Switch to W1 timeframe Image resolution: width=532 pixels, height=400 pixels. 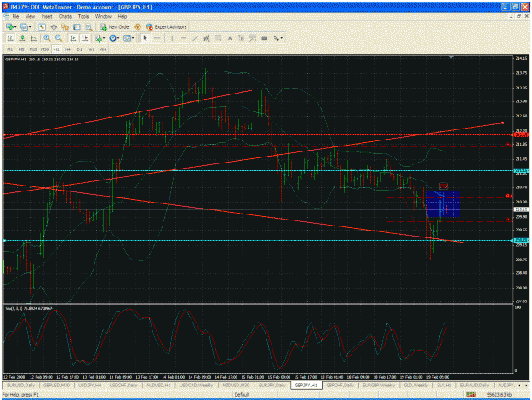point(91,49)
